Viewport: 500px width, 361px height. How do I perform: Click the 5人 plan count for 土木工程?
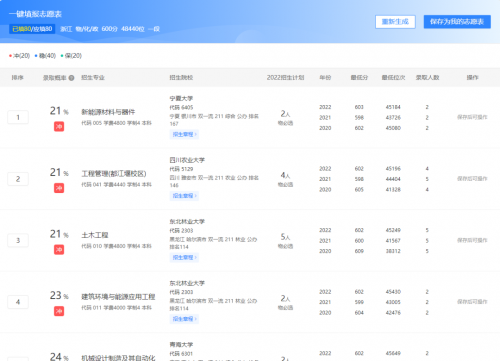click(x=285, y=237)
